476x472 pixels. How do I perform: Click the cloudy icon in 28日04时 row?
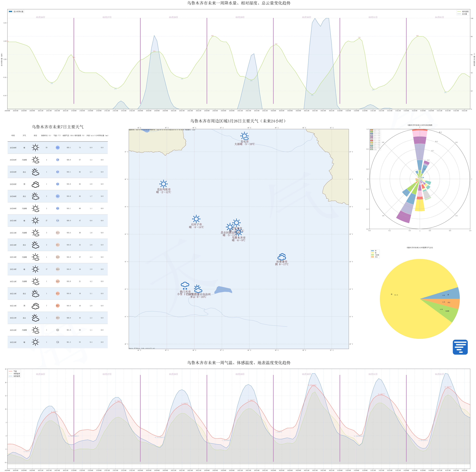(35, 172)
